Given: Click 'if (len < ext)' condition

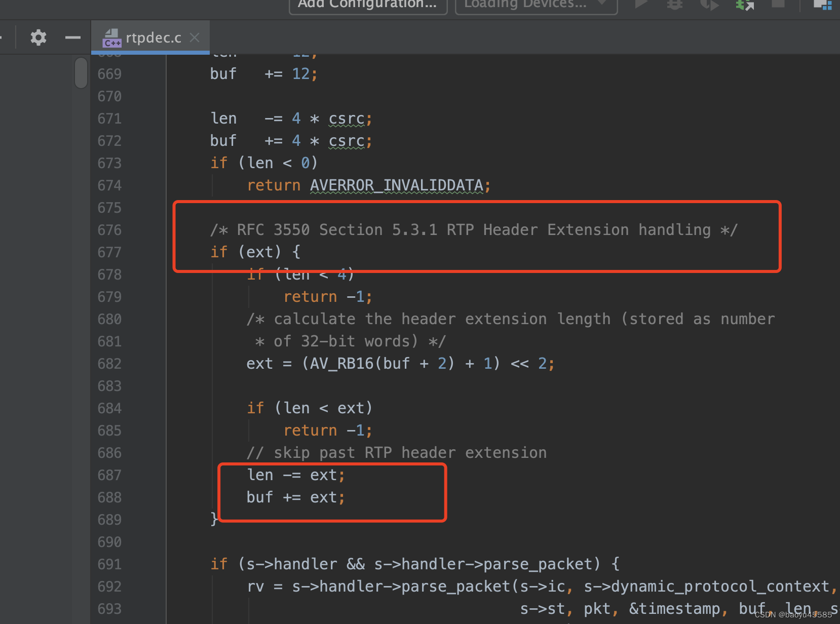Looking at the screenshot, I should [310, 408].
